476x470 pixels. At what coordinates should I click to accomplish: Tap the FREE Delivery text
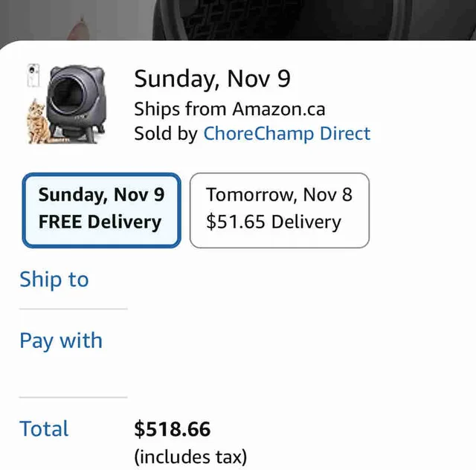(x=100, y=222)
